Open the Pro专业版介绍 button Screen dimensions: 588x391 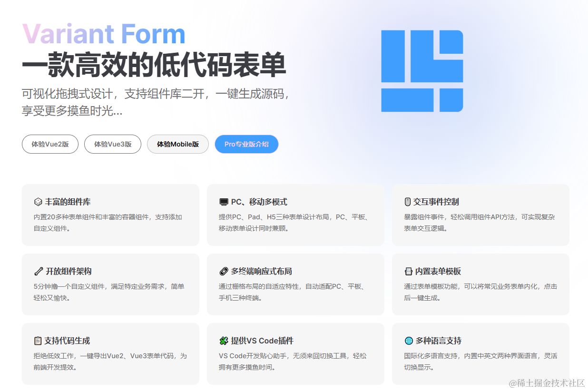[x=246, y=144]
